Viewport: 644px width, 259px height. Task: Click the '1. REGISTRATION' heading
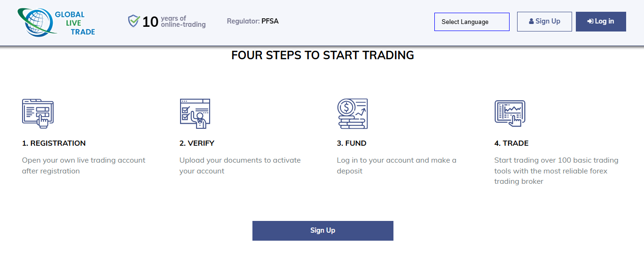[x=54, y=143]
